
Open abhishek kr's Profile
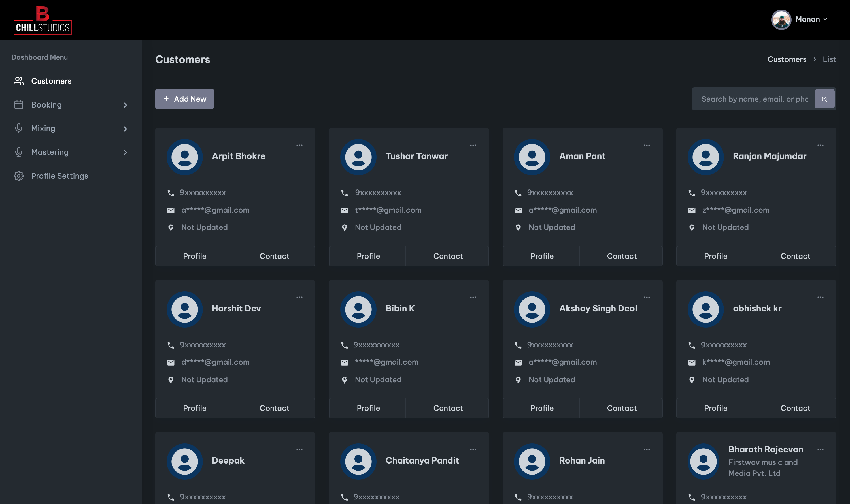pyautogui.click(x=715, y=408)
